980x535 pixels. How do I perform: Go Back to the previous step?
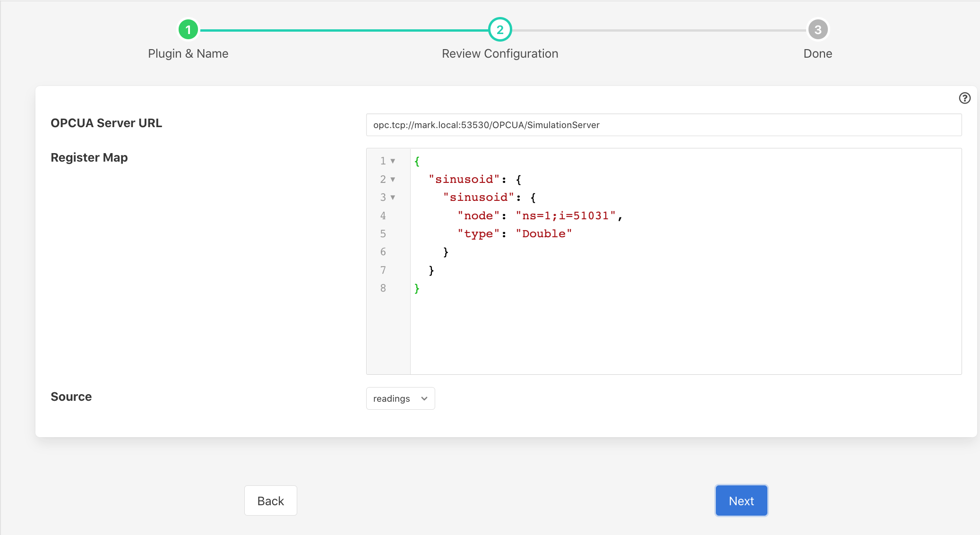271,500
